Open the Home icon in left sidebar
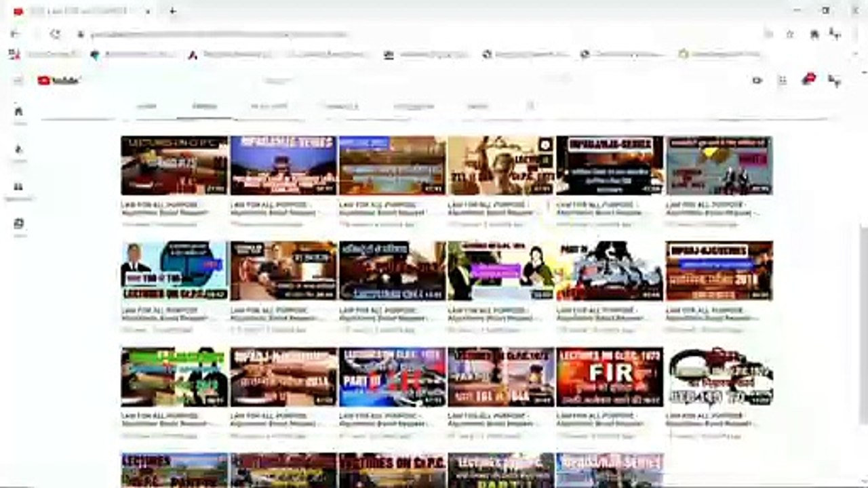 coord(18,111)
